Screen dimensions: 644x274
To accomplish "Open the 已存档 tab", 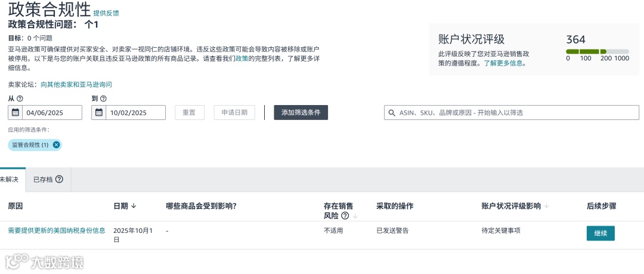I will pos(48,179).
